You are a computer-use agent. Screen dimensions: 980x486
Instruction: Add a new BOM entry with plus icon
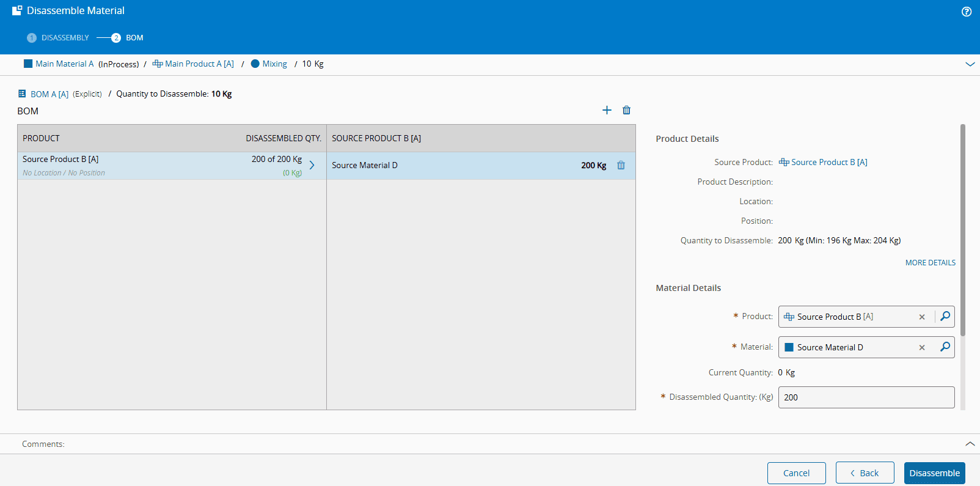pyautogui.click(x=607, y=110)
